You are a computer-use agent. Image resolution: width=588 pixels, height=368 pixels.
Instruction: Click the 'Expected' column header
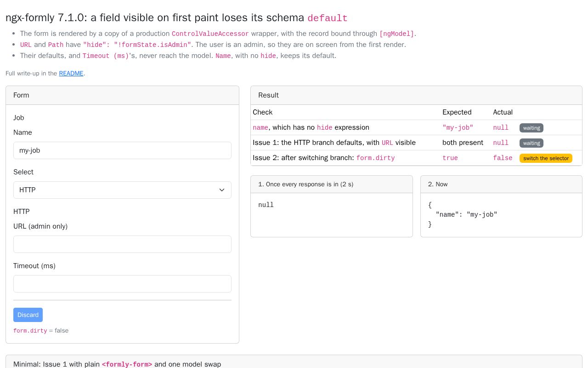point(457,112)
